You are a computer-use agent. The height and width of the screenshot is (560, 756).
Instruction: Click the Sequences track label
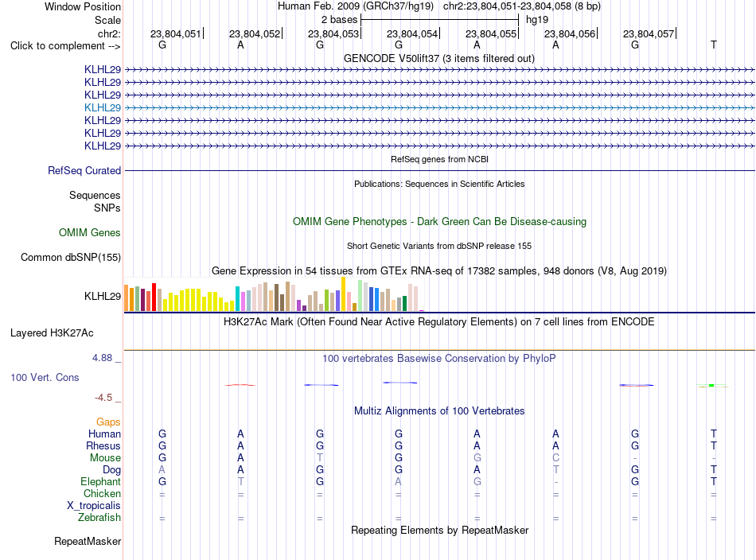(x=95, y=195)
